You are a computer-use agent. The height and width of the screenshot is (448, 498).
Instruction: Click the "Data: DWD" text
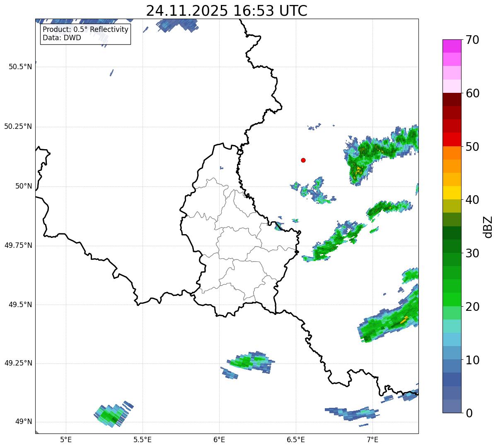click(x=62, y=38)
